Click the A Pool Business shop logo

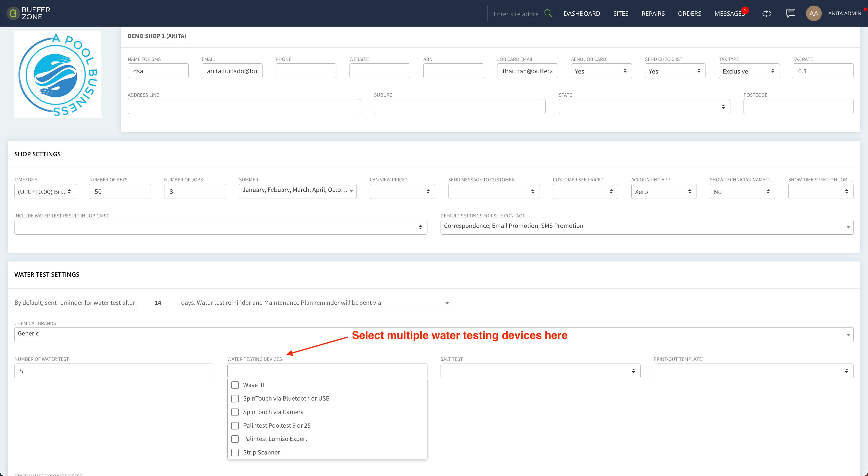click(x=58, y=74)
